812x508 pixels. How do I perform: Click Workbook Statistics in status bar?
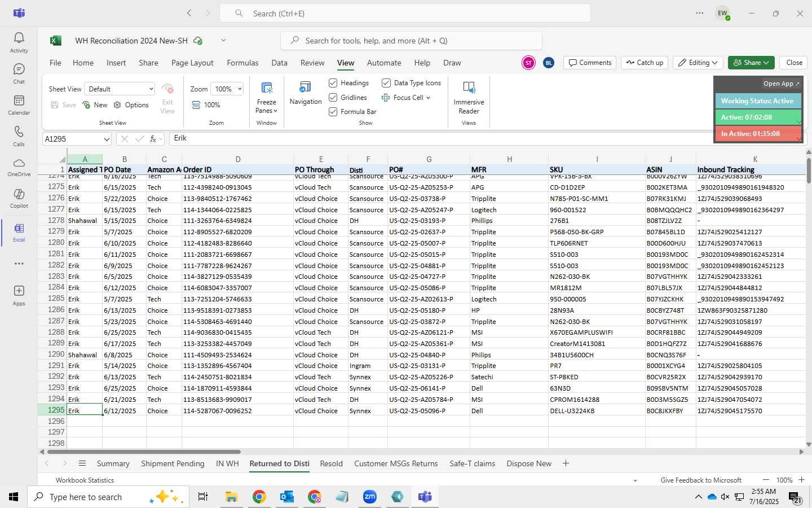(x=85, y=480)
